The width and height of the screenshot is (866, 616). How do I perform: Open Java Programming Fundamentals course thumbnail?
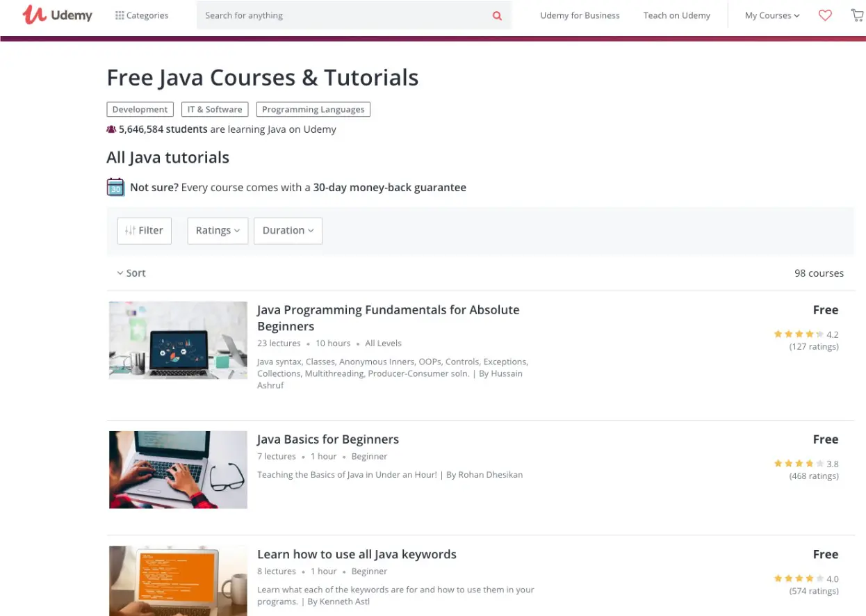tap(178, 340)
